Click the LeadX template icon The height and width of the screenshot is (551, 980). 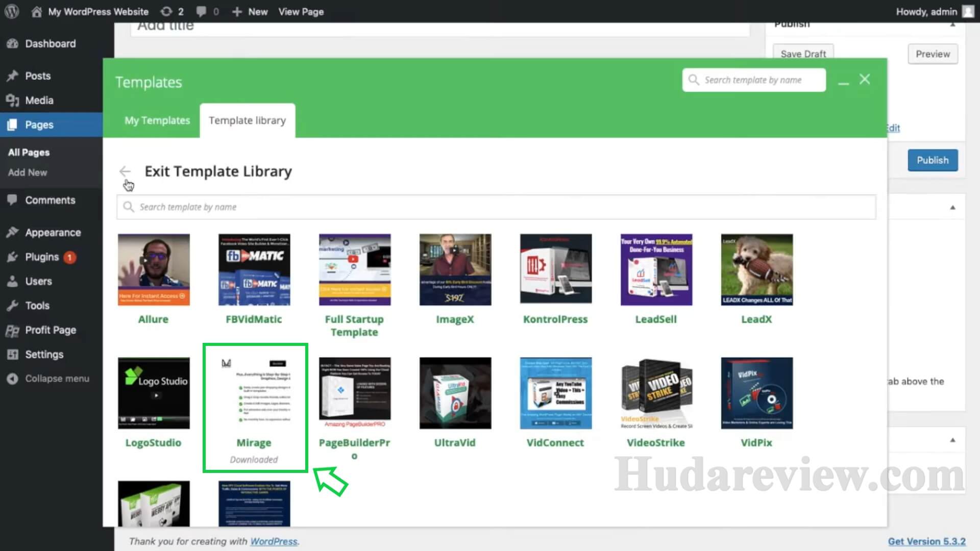(x=756, y=269)
